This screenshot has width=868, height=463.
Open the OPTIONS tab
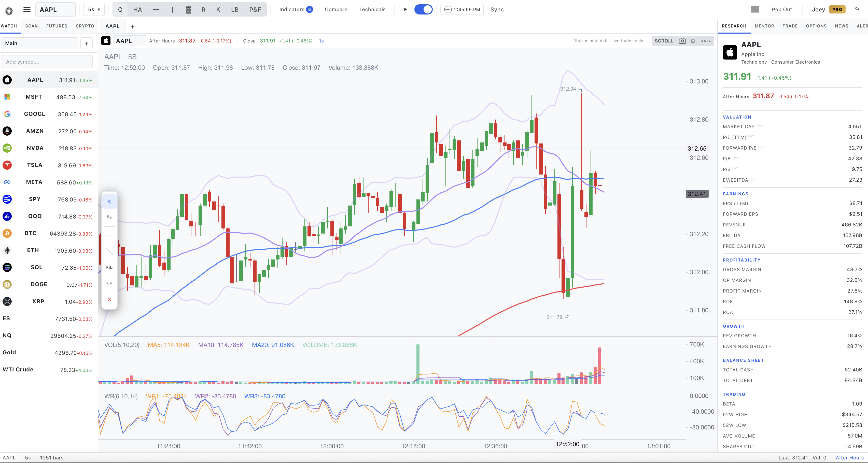[x=816, y=26]
